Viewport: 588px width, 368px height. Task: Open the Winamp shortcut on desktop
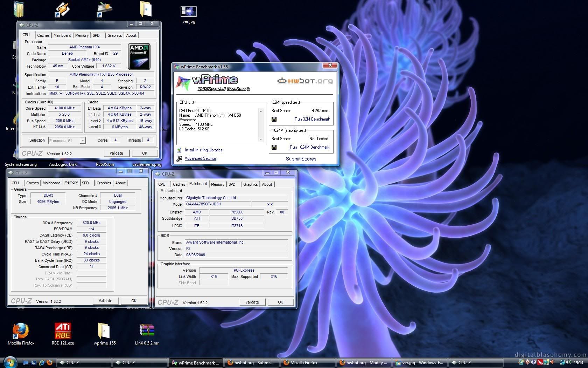coord(63,9)
